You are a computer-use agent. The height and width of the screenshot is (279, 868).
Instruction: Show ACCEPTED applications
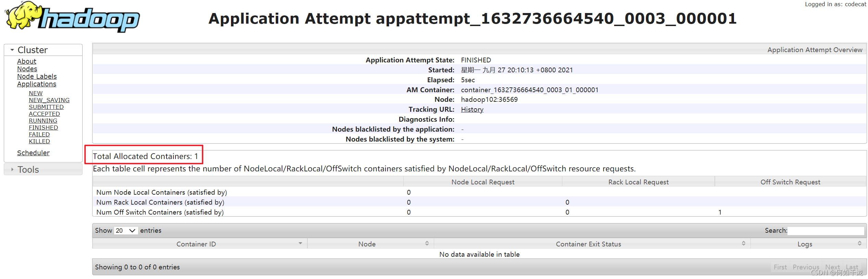(44, 114)
